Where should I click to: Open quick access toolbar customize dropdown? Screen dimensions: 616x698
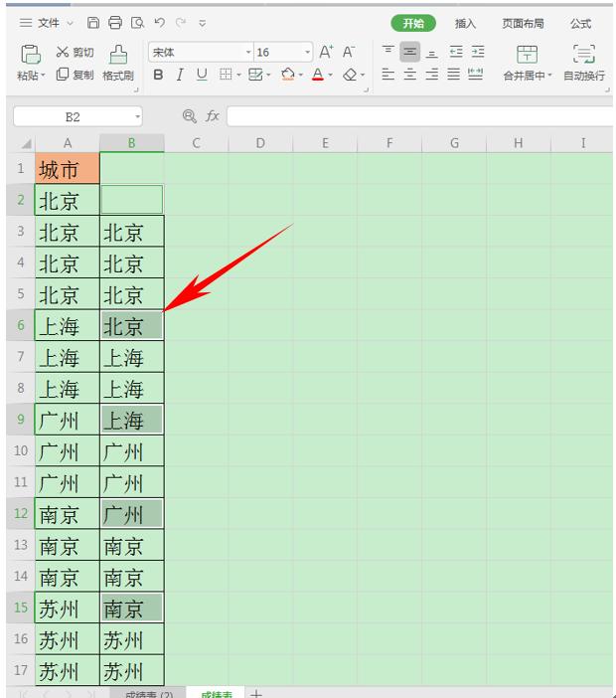point(203,23)
